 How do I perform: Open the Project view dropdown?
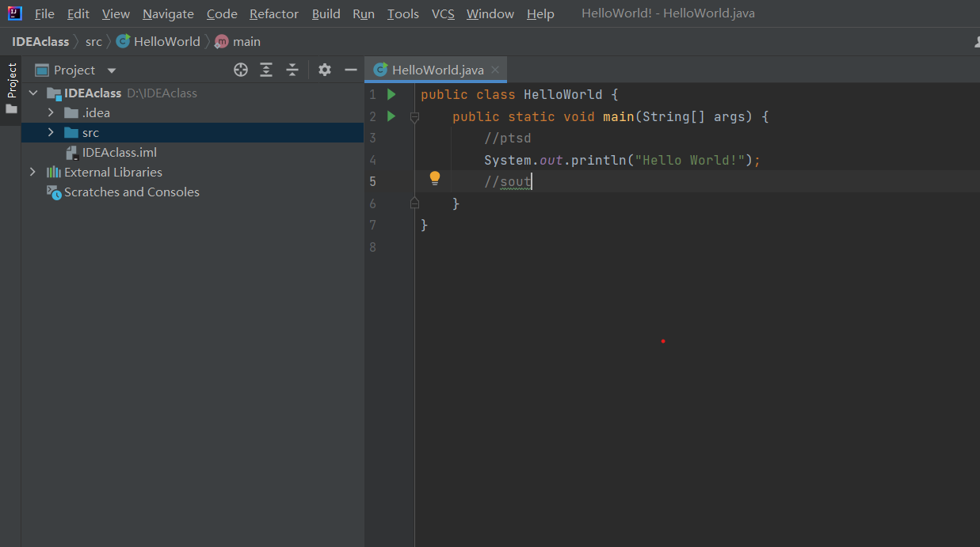tap(111, 70)
